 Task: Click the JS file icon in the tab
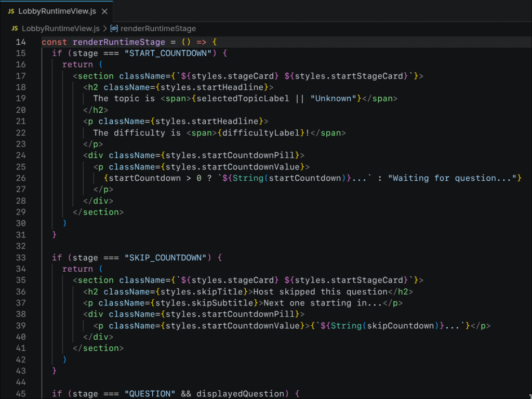tap(11, 11)
